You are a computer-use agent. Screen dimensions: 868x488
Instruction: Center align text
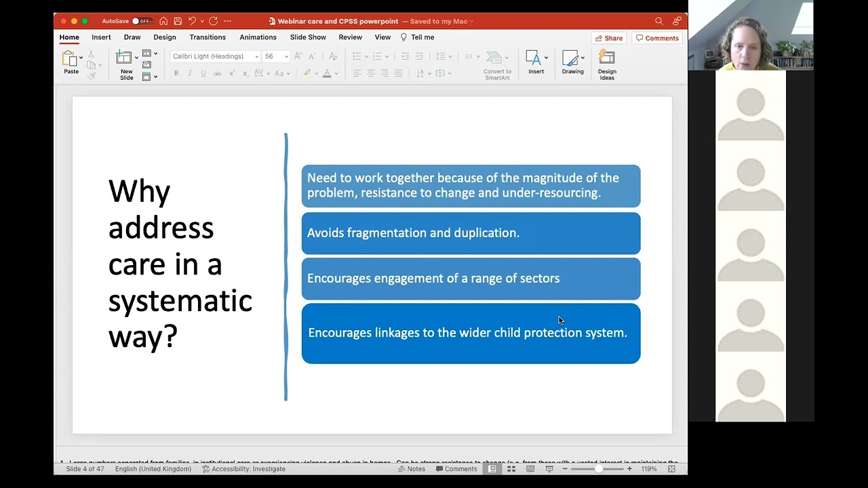(371, 73)
